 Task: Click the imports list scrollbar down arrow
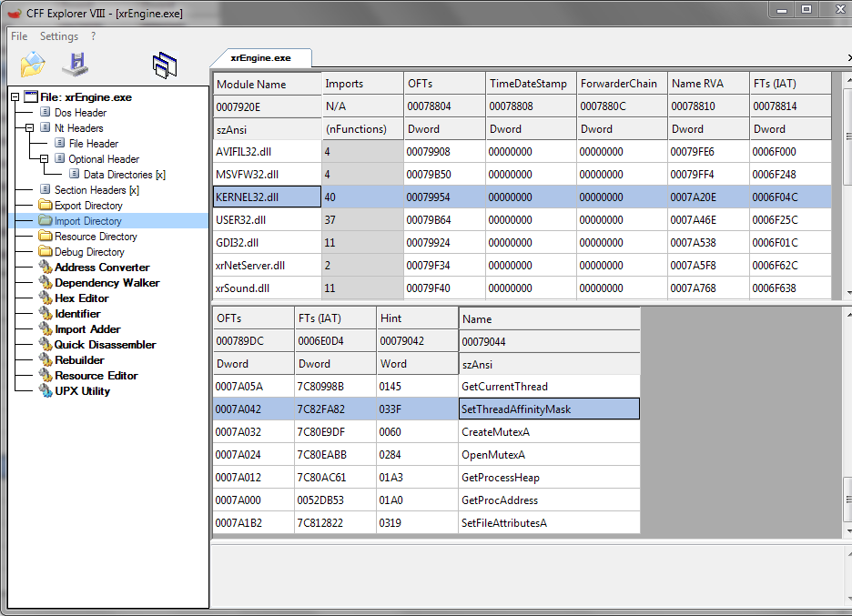(847, 292)
